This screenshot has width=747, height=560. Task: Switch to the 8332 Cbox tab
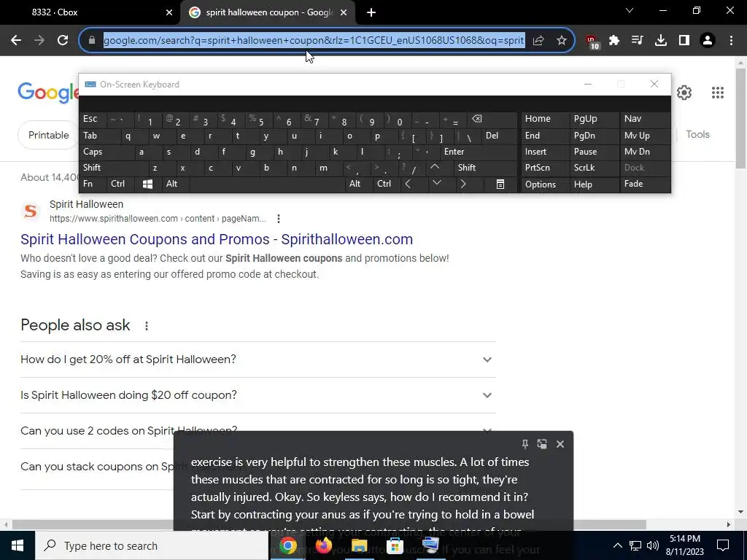click(90, 12)
